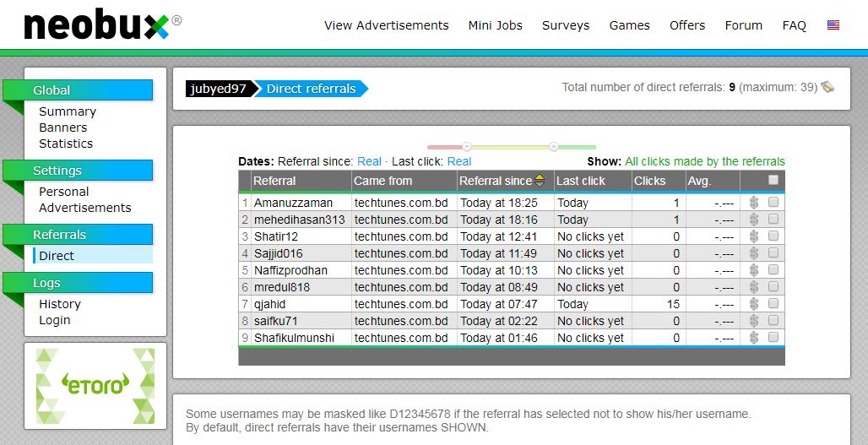Image resolution: width=868 pixels, height=445 pixels.
Task: Click the icon beside maximum referrals count
Action: pos(827,87)
